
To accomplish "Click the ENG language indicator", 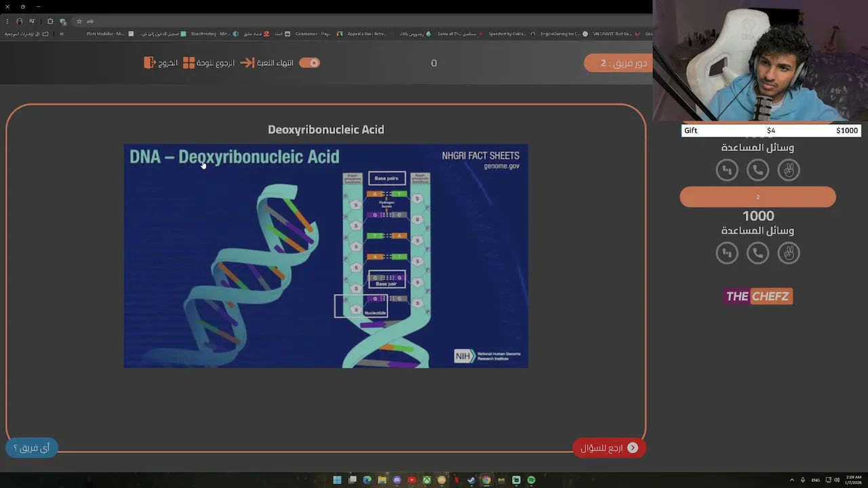I will pyautogui.click(x=816, y=480).
